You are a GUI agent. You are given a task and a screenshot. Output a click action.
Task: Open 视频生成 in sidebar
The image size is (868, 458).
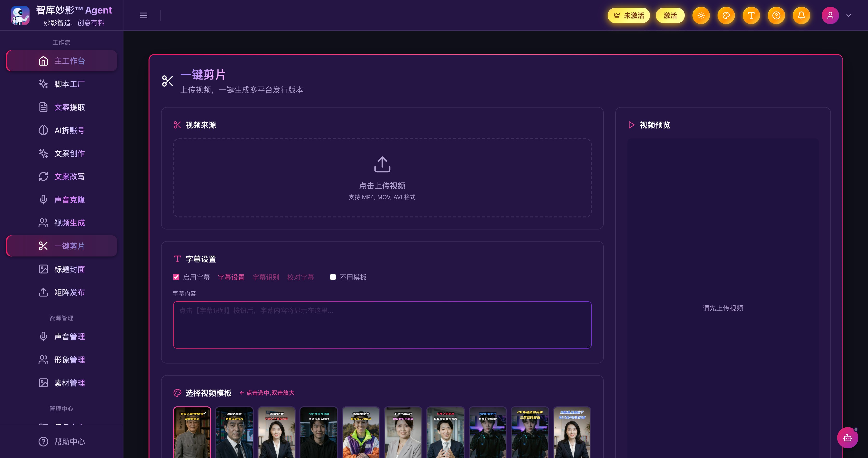coord(62,223)
